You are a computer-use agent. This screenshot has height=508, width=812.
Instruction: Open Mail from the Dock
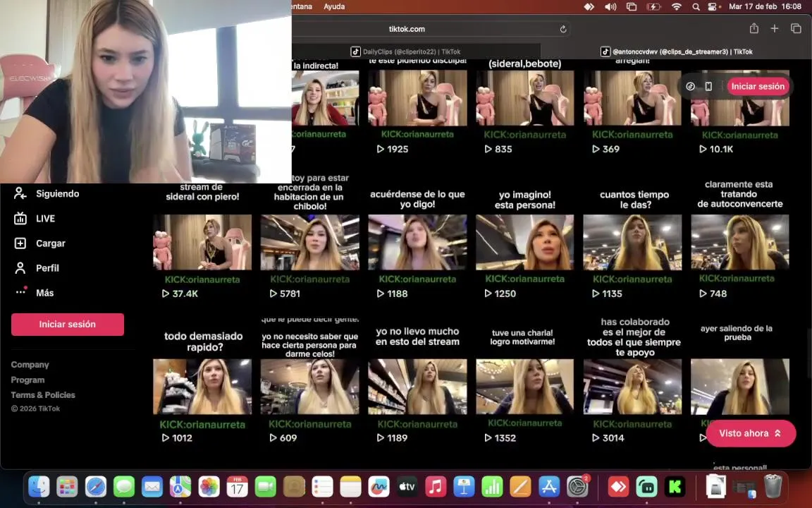pyautogui.click(x=152, y=487)
